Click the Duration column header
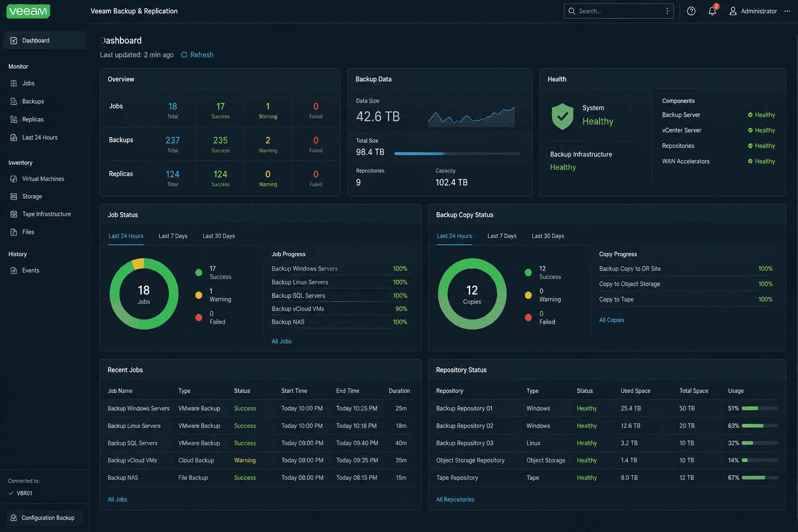This screenshot has height=532, width=798. click(x=399, y=391)
